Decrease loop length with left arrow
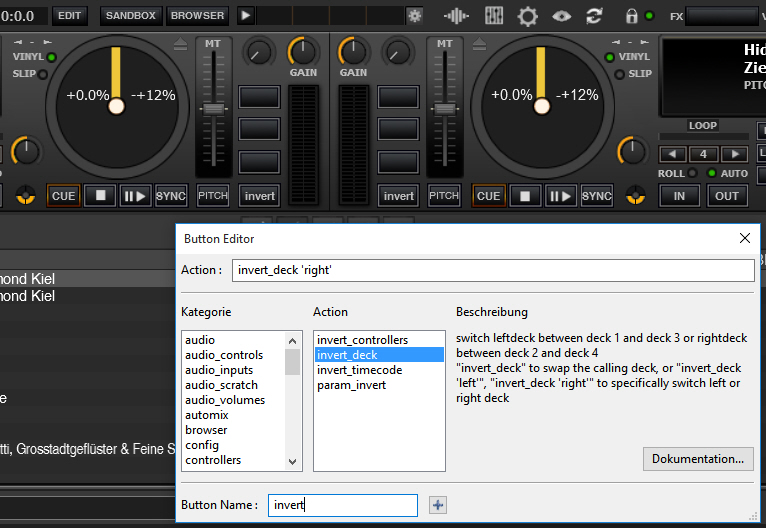Image resolution: width=766 pixels, height=528 pixels. (x=673, y=154)
